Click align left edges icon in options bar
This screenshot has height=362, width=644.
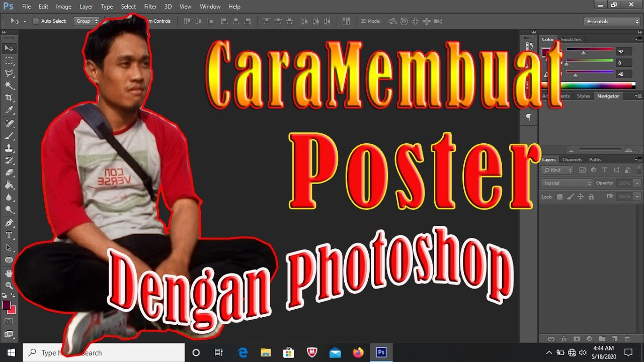click(x=224, y=21)
